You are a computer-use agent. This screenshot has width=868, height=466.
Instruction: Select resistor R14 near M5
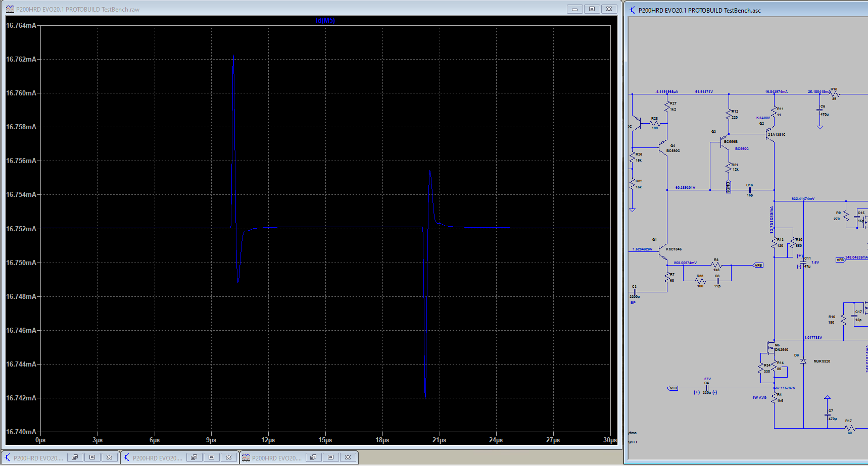pyautogui.click(x=774, y=366)
